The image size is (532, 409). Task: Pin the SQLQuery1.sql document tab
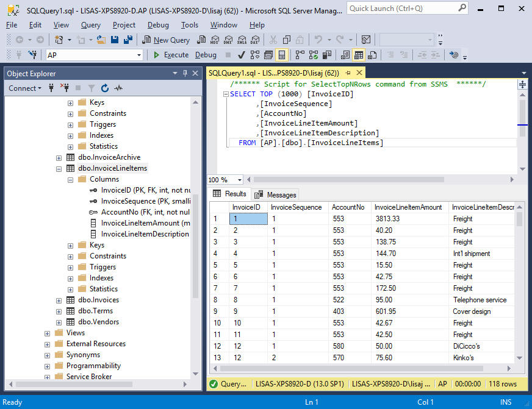click(x=348, y=72)
